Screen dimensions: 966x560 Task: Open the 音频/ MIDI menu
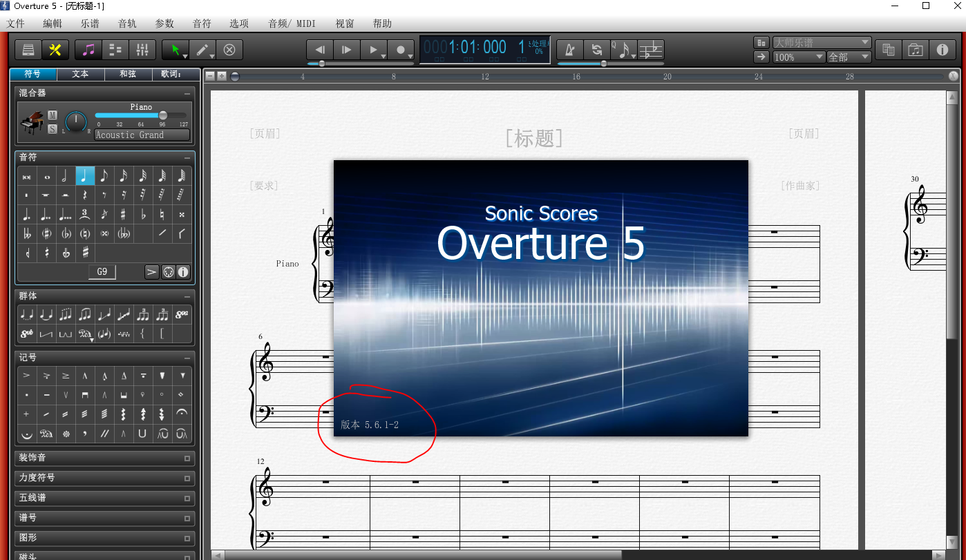(292, 23)
